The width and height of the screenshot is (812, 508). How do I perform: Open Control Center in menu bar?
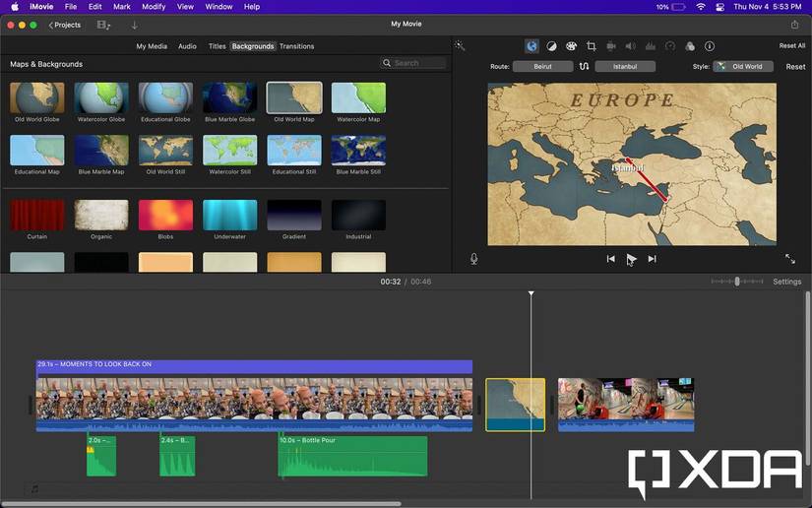719,7
